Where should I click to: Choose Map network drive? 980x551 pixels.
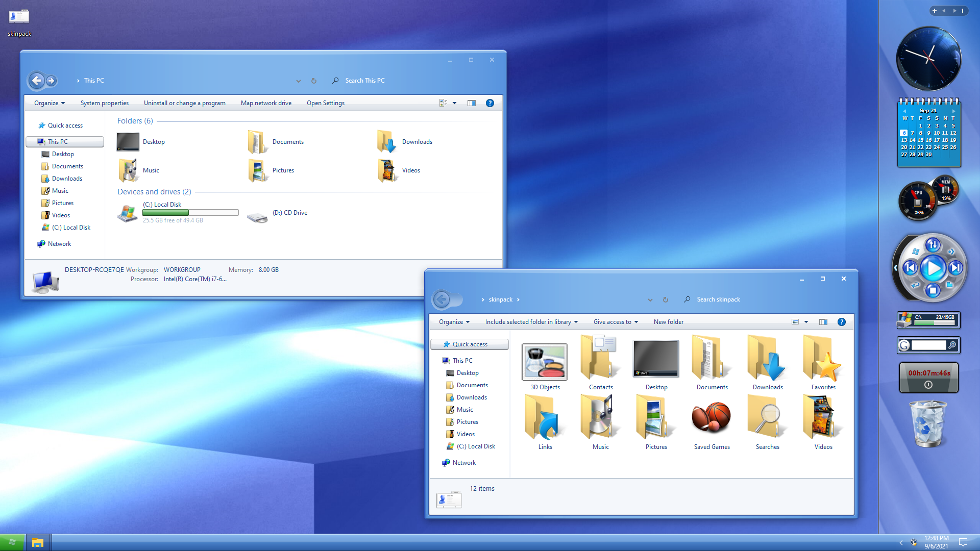266,103
